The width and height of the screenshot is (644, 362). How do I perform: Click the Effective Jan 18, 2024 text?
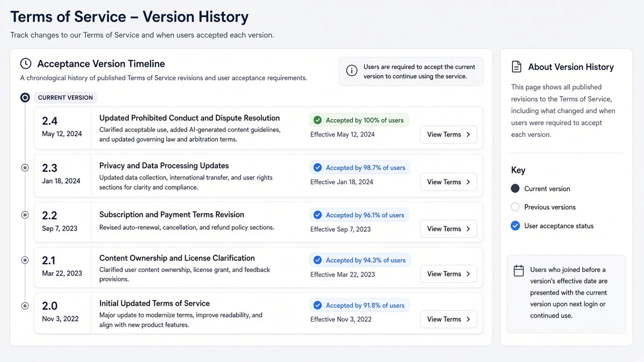[342, 182]
